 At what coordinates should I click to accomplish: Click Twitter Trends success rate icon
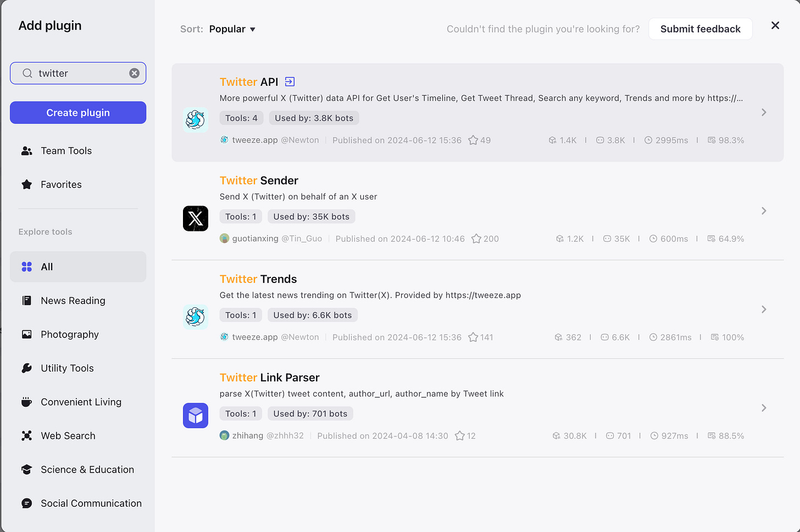tap(715, 337)
